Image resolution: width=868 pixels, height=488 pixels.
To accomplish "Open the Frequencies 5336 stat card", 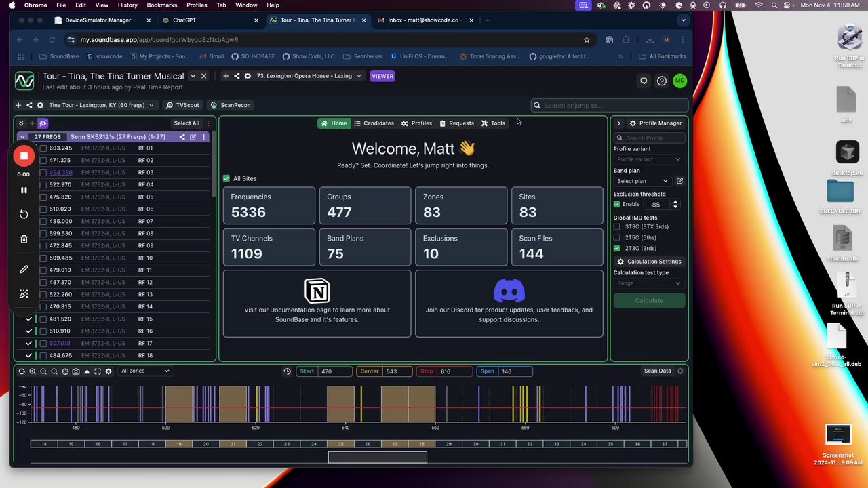I will 269,205.
